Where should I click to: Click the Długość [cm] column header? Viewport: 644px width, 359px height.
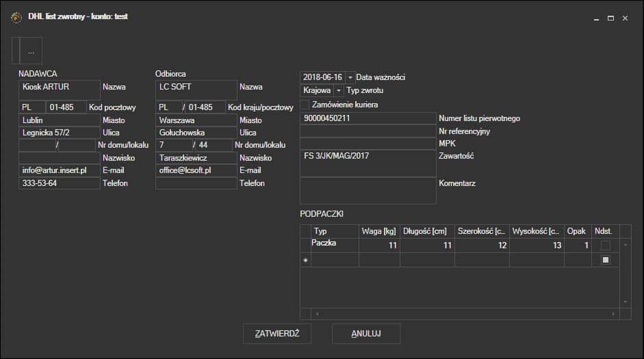pyautogui.click(x=427, y=231)
